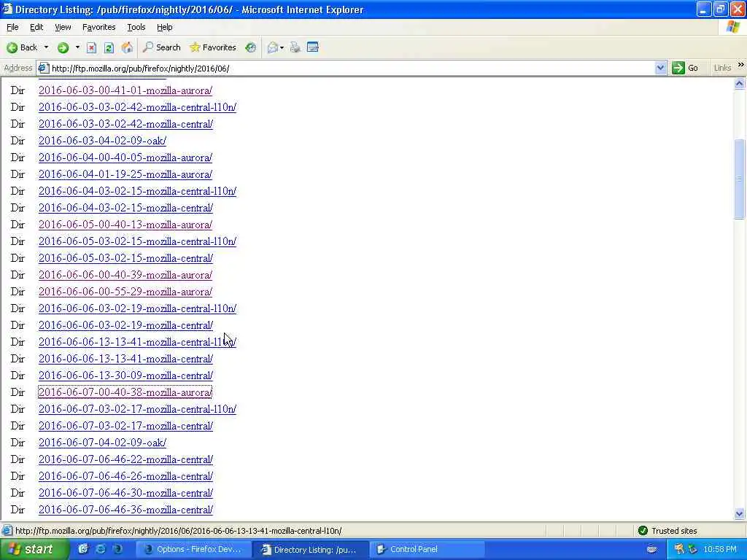Image resolution: width=747 pixels, height=560 pixels.
Task: Open the View menu
Action: point(63,27)
